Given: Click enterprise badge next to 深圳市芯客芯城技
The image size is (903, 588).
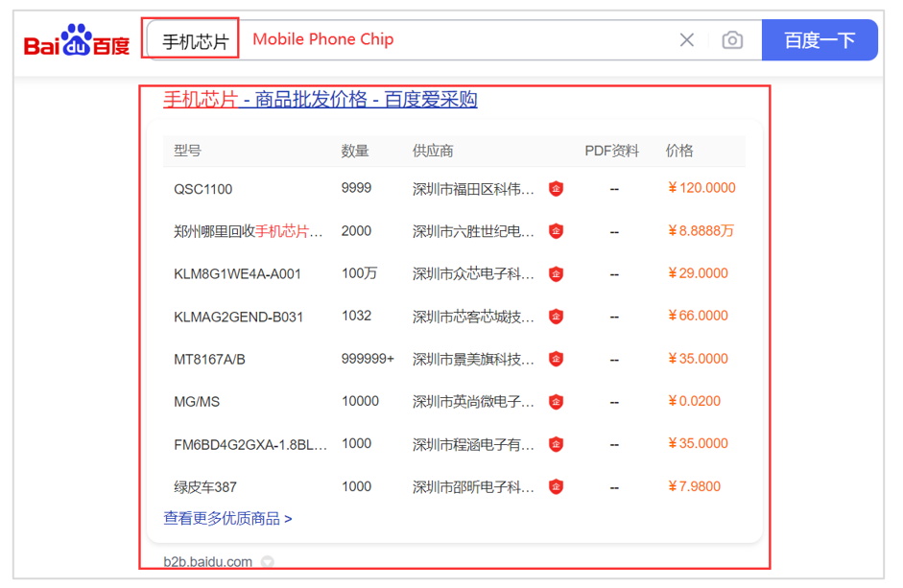Looking at the screenshot, I should coord(556,317).
